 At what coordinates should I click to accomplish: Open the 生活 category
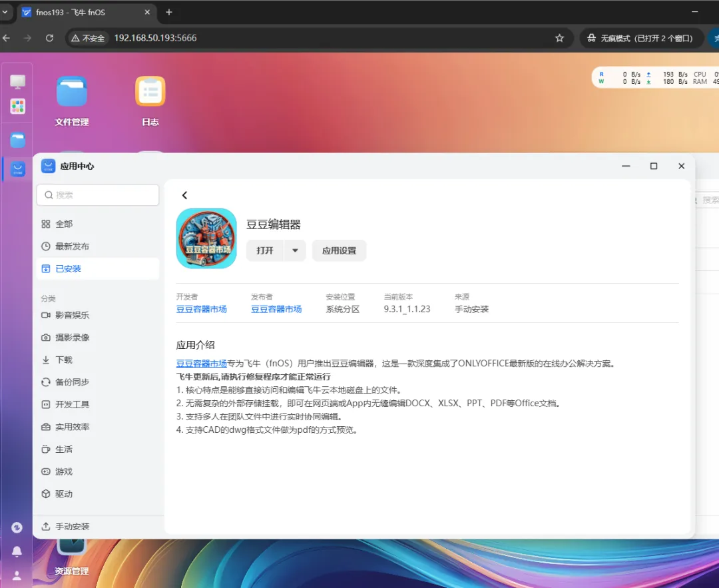click(x=98, y=449)
